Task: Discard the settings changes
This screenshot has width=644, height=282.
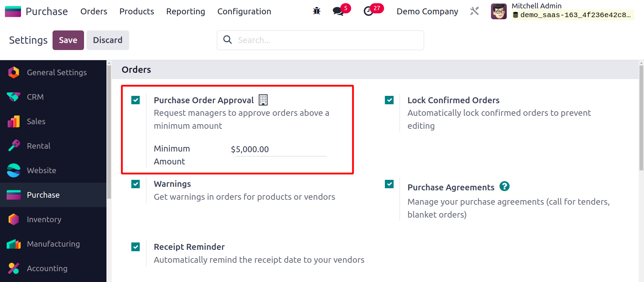Action: pos(108,40)
